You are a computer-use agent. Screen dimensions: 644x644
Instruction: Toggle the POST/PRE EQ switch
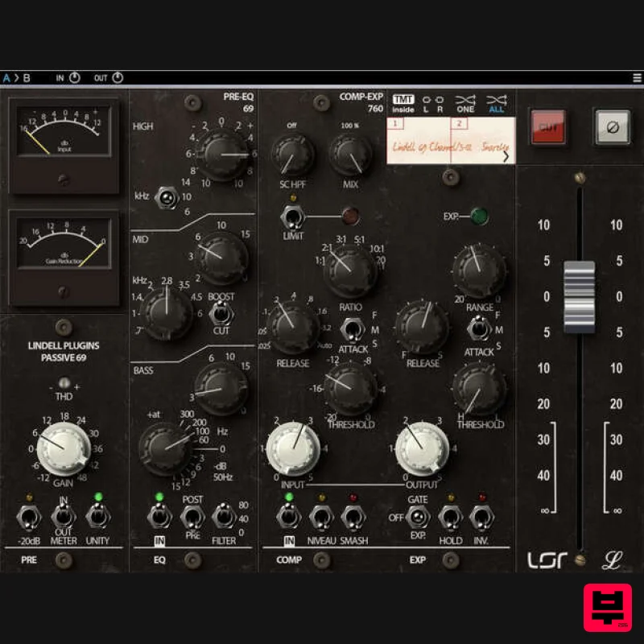192,518
